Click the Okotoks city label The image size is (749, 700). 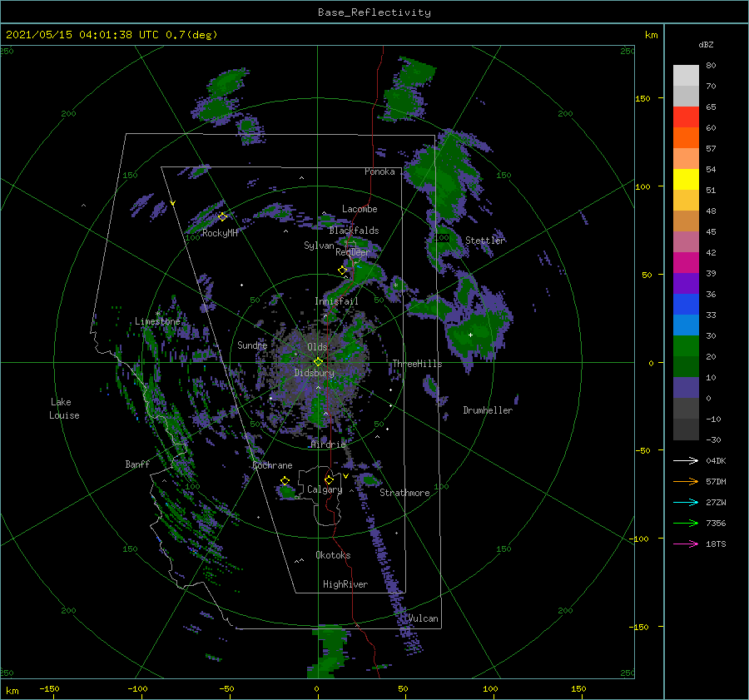(334, 555)
